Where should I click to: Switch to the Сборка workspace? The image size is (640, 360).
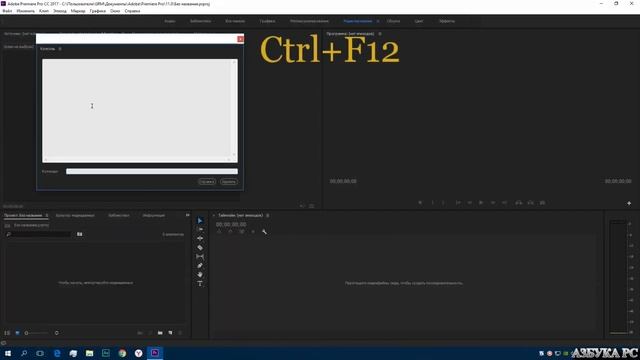point(393,21)
